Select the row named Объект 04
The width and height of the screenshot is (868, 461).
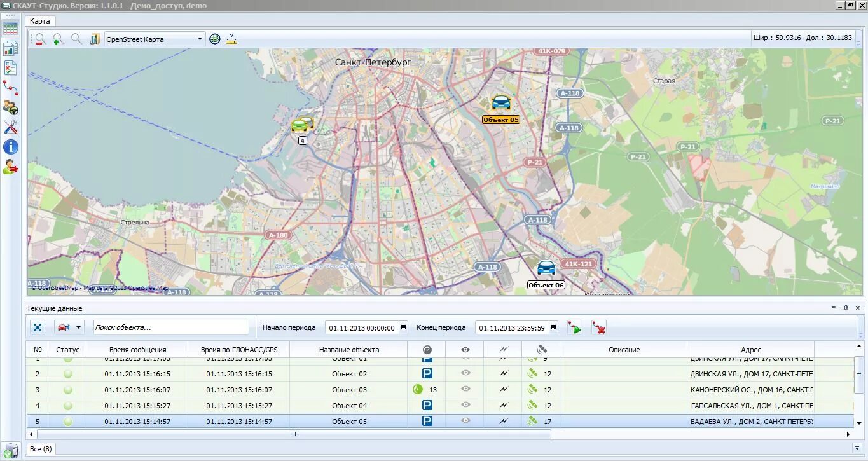click(440, 406)
